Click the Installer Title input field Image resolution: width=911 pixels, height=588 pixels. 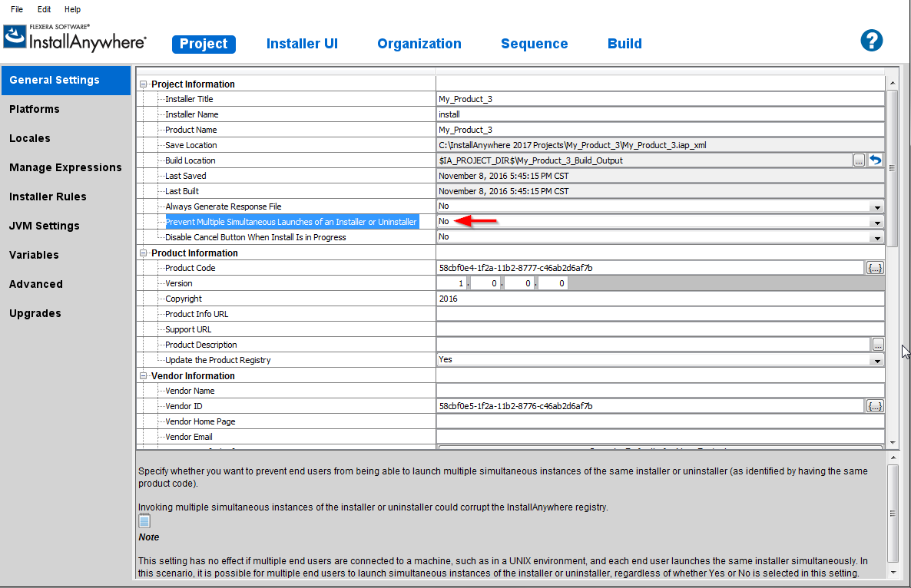click(x=661, y=99)
